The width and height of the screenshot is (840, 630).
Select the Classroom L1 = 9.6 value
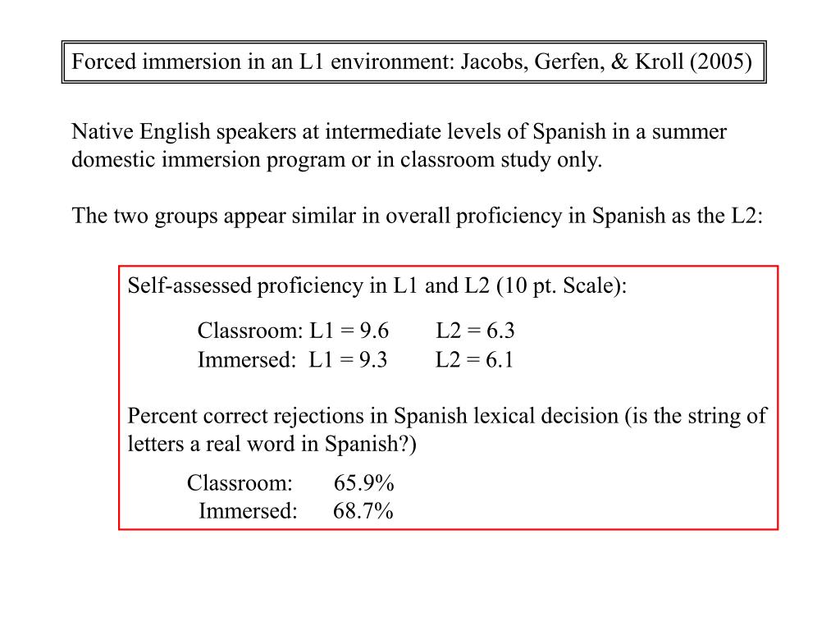click(349, 331)
